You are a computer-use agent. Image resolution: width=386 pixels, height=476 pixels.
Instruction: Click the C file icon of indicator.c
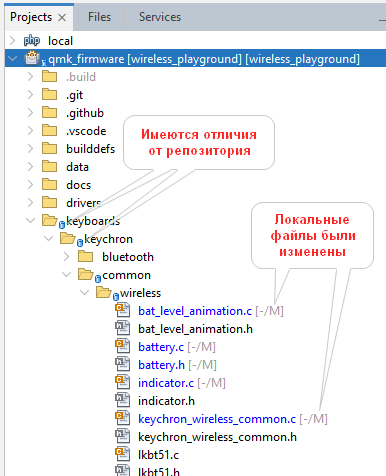pyautogui.click(x=122, y=383)
